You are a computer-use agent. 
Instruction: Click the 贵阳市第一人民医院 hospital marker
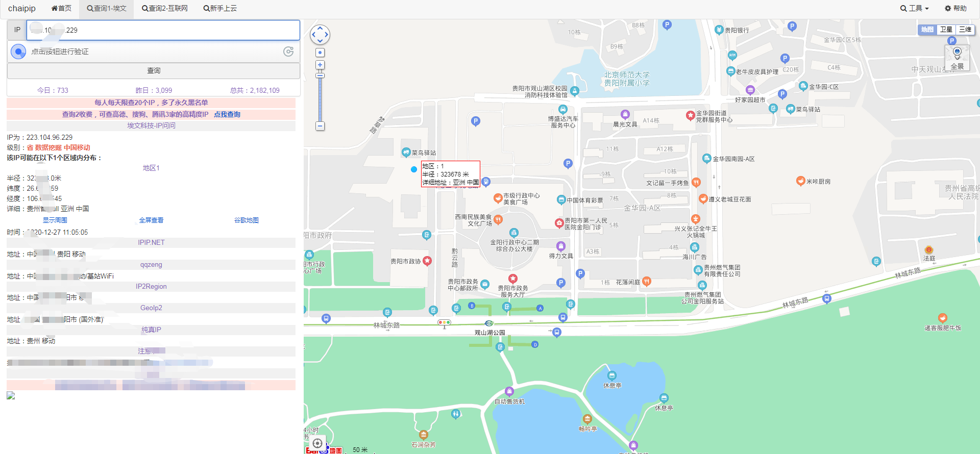(559, 223)
